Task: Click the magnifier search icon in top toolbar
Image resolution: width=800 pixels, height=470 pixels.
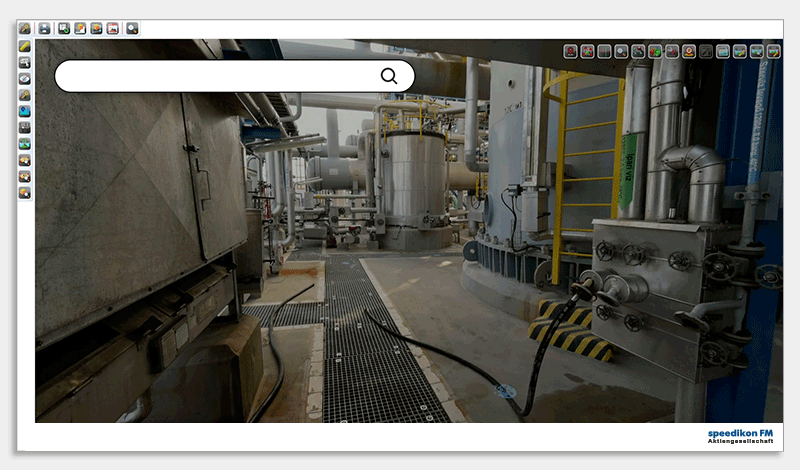Action: 132,28
